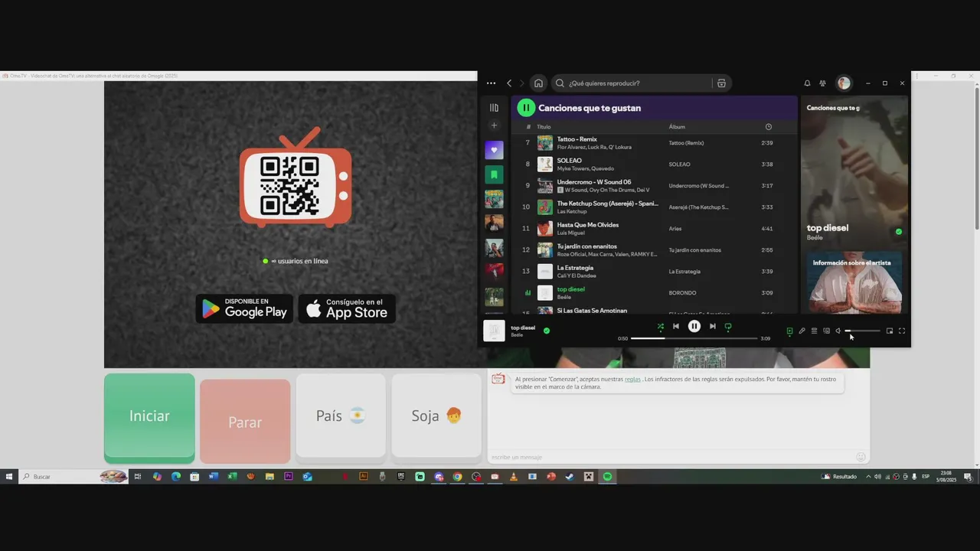Expand Your Library sidebar

(x=494, y=108)
